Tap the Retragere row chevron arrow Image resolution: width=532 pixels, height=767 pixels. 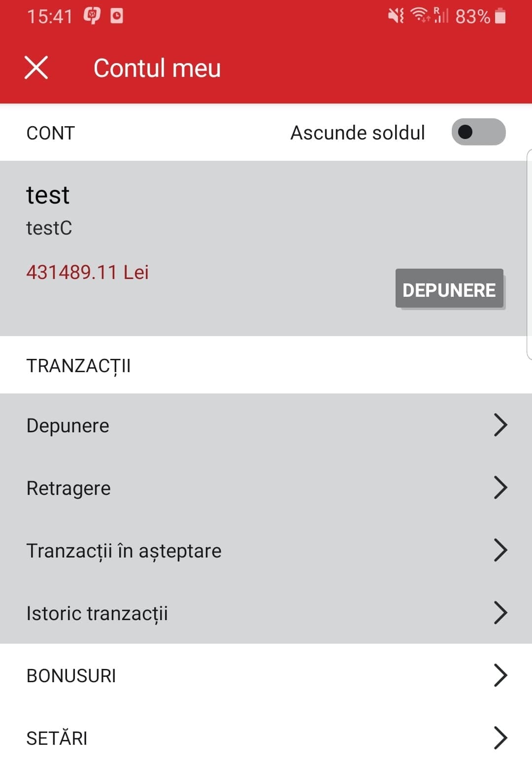coord(500,488)
